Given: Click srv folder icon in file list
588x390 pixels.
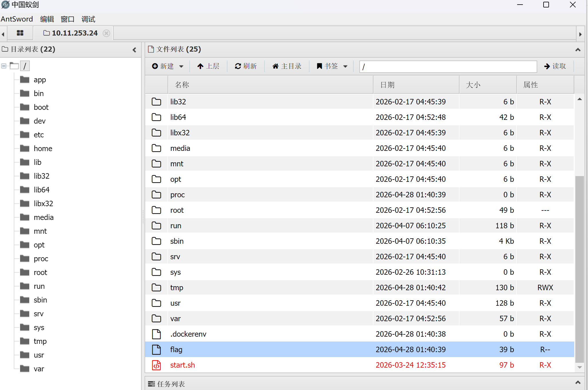Looking at the screenshot, I should coord(156,256).
